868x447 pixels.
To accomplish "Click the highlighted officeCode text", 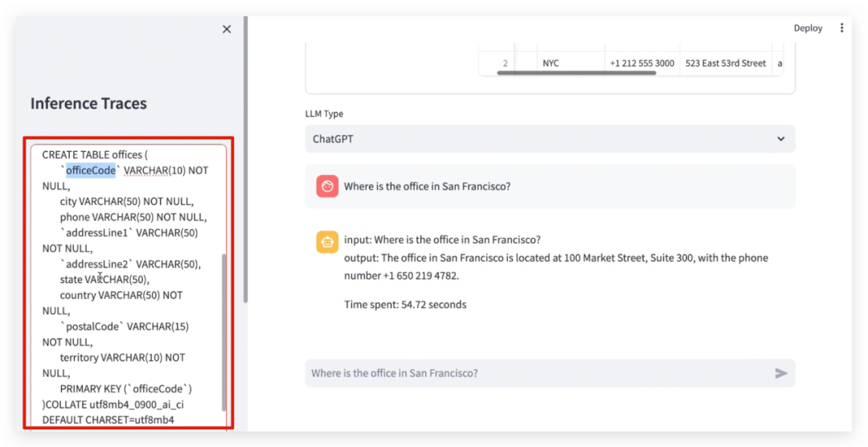I will [91, 170].
